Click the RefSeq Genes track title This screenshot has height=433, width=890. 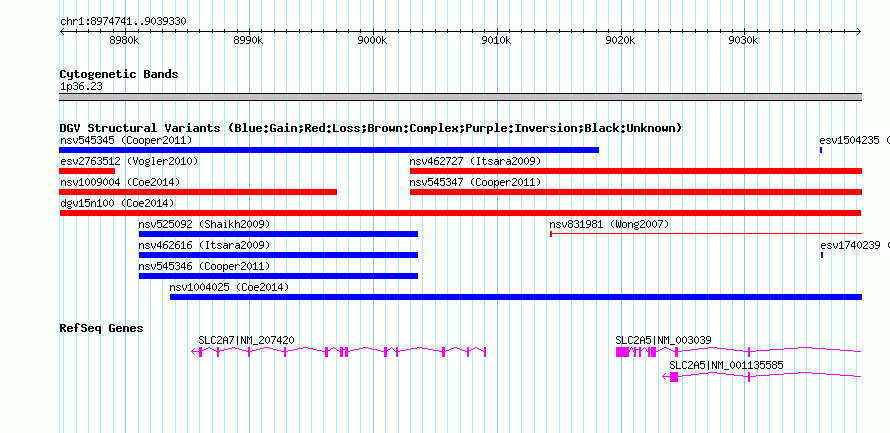click(102, 328)
